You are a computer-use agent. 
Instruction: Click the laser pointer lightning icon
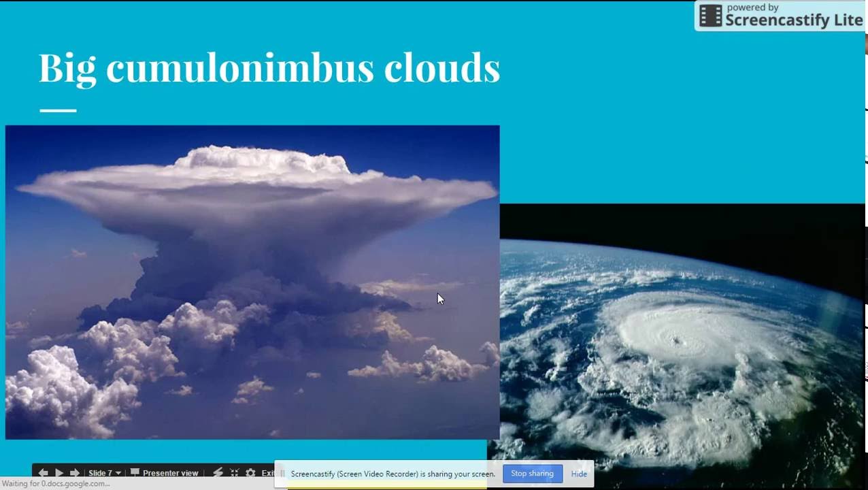[x=218, y=472]
